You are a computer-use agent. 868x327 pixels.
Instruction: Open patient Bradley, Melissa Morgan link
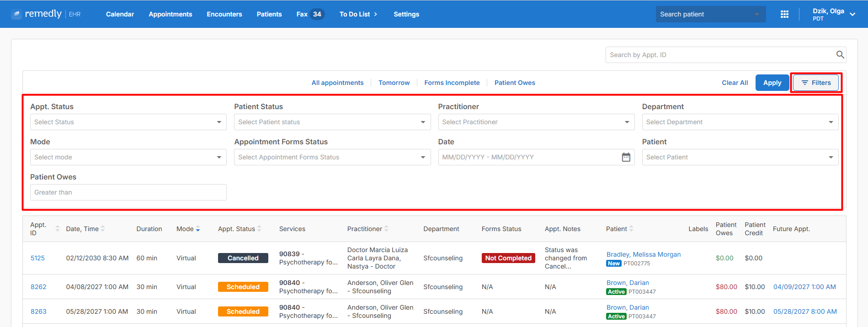point(644,254)
